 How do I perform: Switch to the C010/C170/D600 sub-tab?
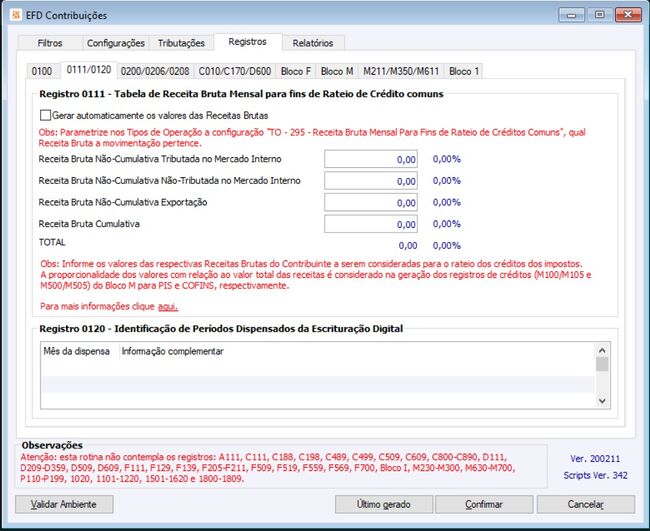tap(235, 71)
